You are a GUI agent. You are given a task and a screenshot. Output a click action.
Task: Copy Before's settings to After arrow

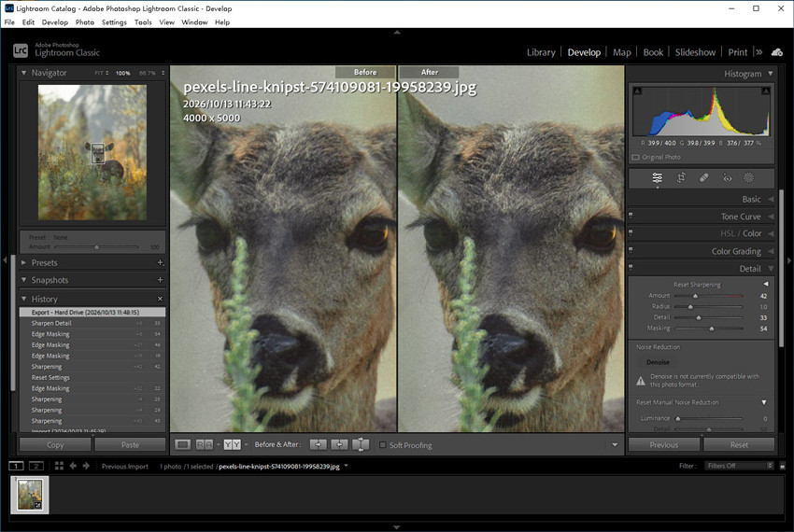318,444
